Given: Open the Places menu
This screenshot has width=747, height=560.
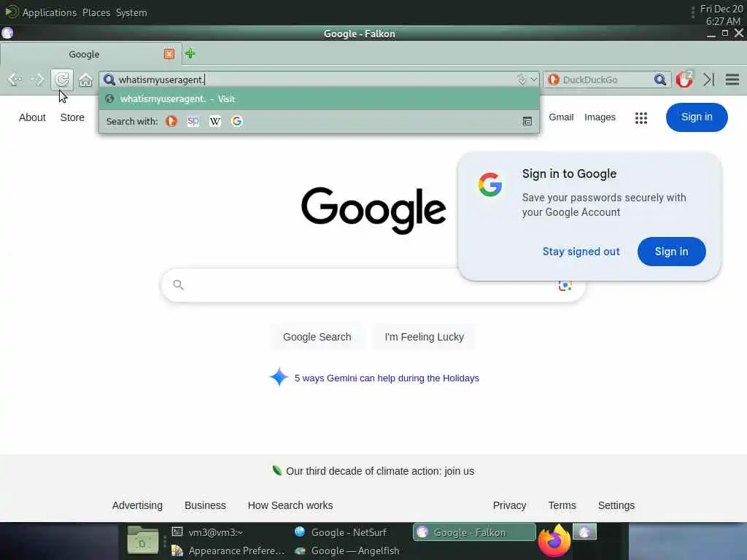Looking at the screenshot, I should [x=96, y=12].
